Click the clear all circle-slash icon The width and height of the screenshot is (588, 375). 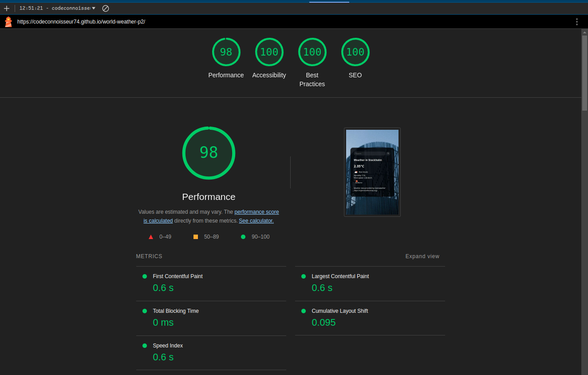point(106,8)
